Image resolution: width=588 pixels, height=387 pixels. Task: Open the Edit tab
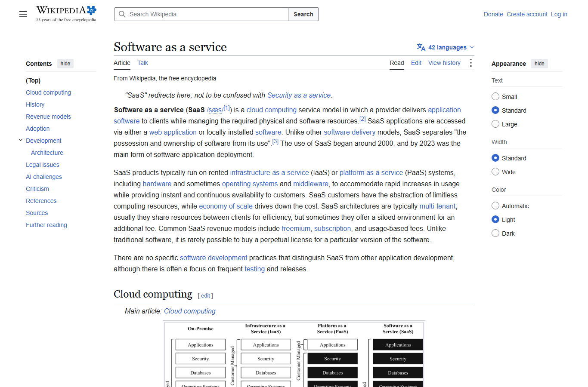[416, 63]
